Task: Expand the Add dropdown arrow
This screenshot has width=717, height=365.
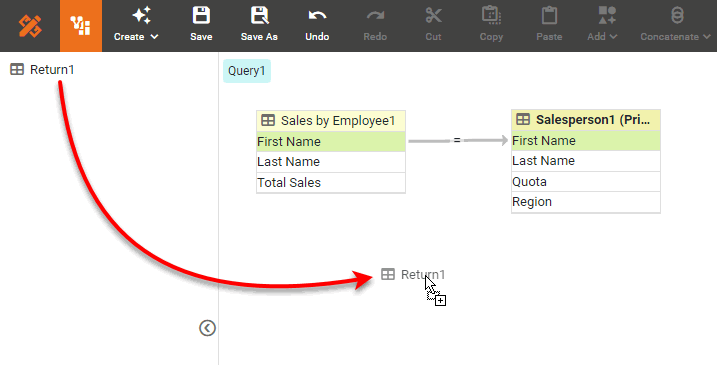Action: pyautogui.click(x=613, y=37)
